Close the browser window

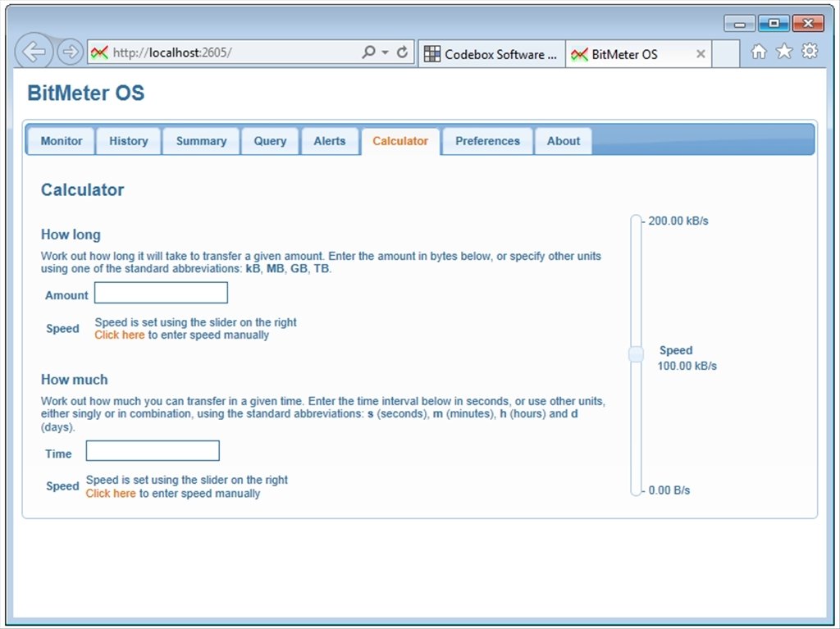point(808,24)
